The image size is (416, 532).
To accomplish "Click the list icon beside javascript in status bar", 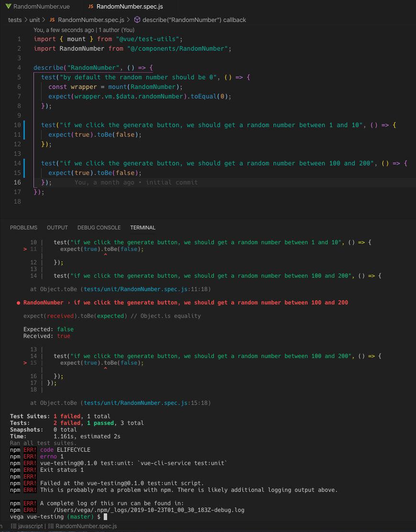I will point(13,526).
